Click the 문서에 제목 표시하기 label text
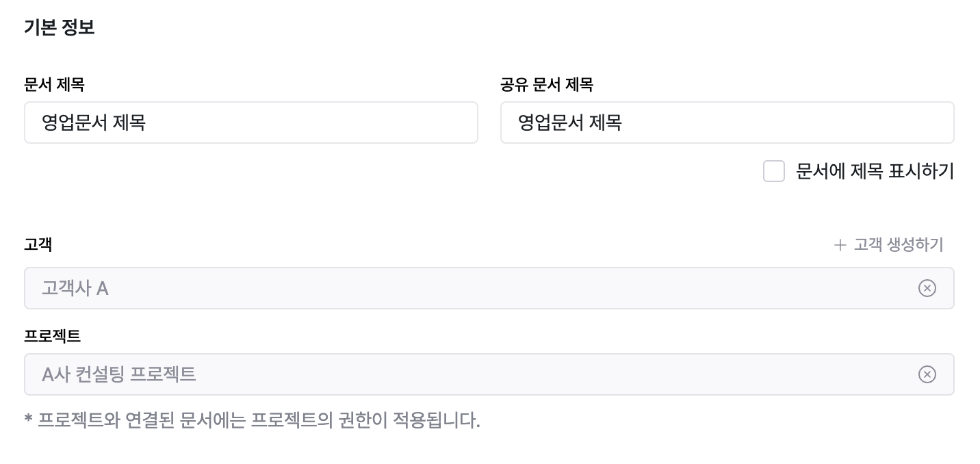The height and width of the screenshot is (464, 980). (875, 171)
